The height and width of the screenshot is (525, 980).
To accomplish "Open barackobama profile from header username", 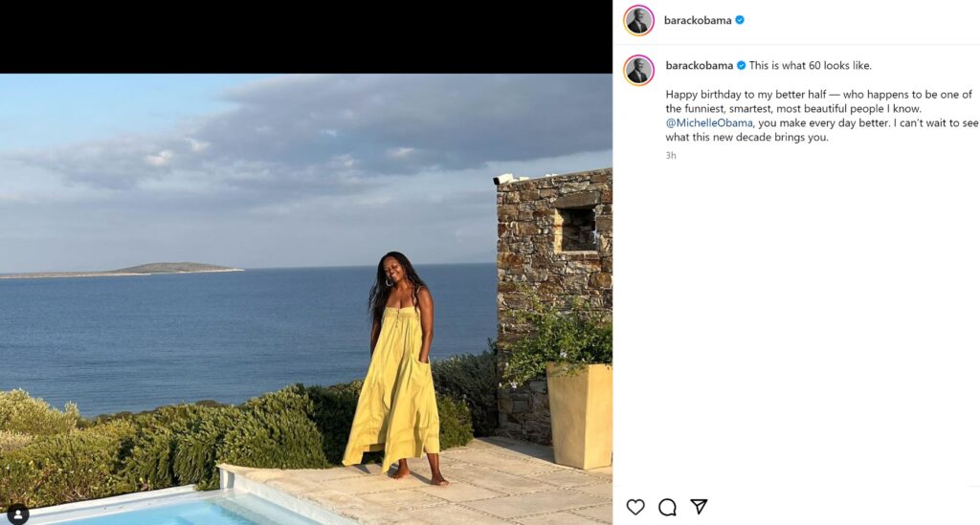I will 698,20.
